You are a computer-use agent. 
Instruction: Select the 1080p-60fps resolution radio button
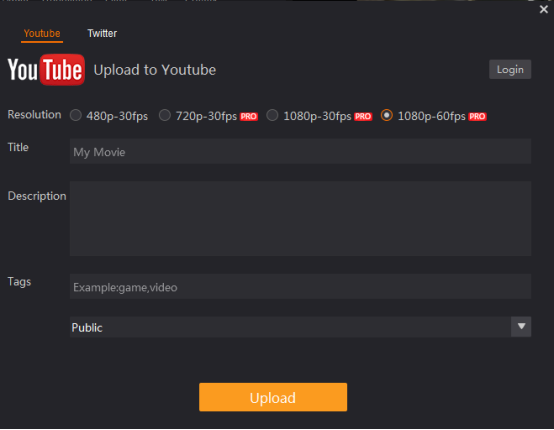387,115
